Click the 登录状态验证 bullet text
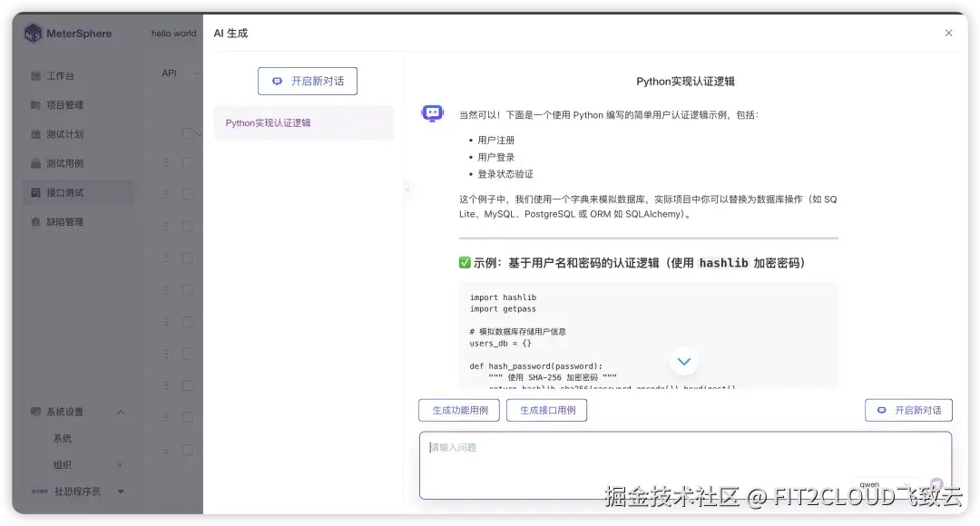The height and width of the screenshot is (526, 980). click(x=505, y=174)
